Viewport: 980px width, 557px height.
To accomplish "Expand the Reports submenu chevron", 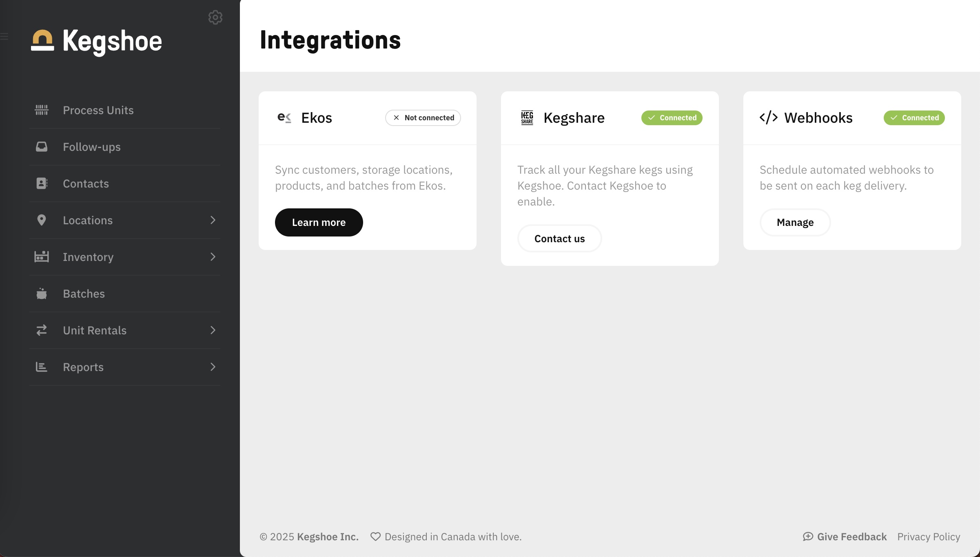I will click(213, 367).
